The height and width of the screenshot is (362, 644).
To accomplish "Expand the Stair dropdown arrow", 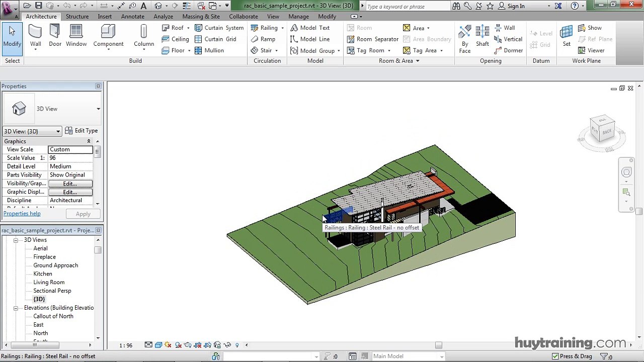I will click(x=276, y=50).
